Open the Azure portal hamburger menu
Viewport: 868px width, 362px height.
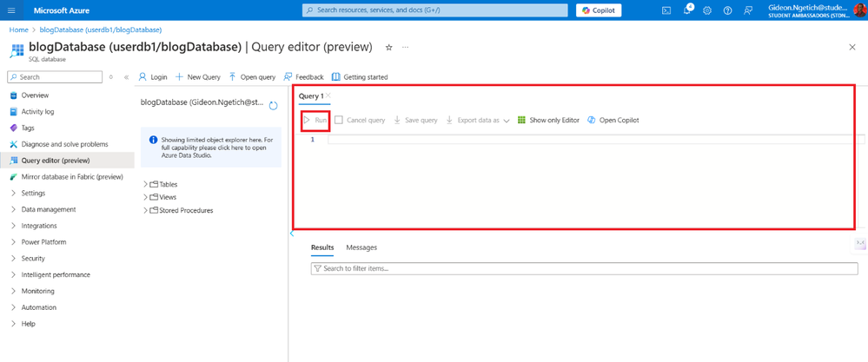11,10
